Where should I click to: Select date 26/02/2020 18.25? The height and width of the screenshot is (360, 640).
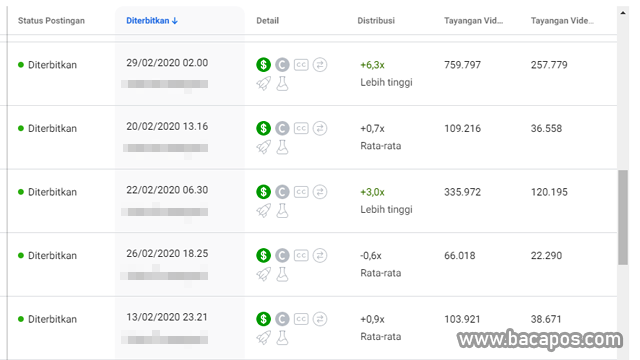tap(167, 253)
